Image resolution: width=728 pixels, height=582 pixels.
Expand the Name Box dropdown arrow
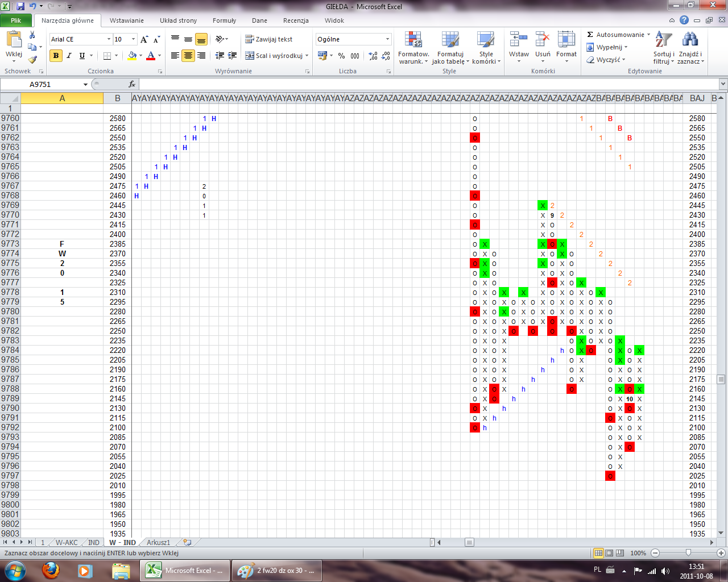click(85, 84)
